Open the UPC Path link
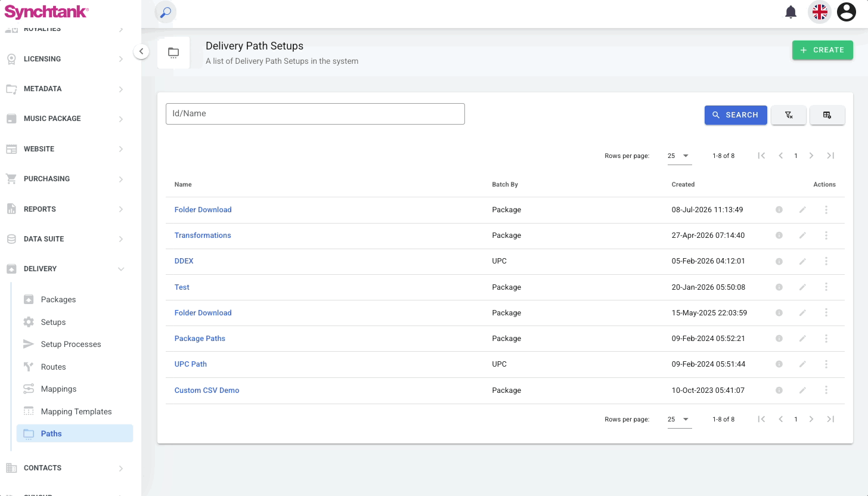 tap(191, 364)
